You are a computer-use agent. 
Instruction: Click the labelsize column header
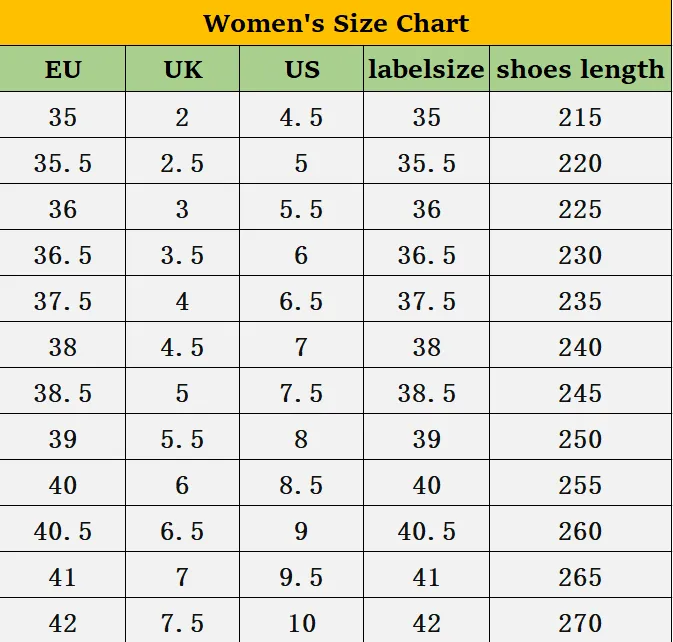point(426,69)
